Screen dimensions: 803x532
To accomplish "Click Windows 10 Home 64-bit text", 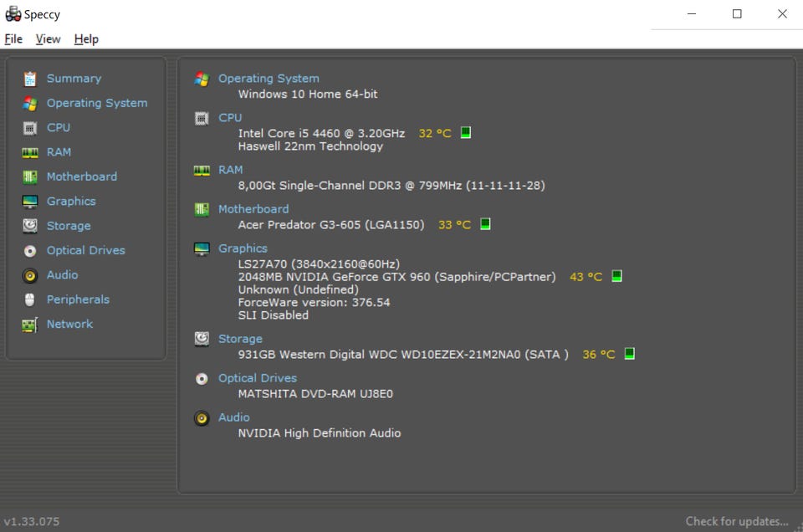I will click(308, 95).
